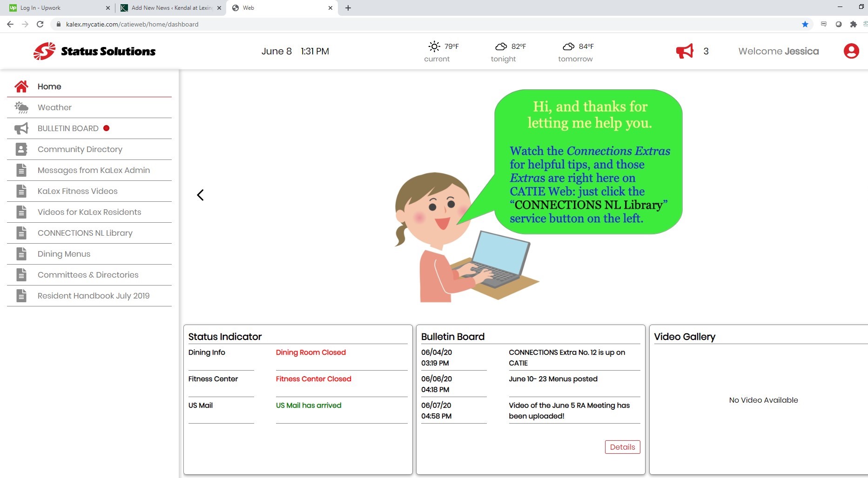Click the Bulletin Board megaphone sidebar icon

click(21, 128)
